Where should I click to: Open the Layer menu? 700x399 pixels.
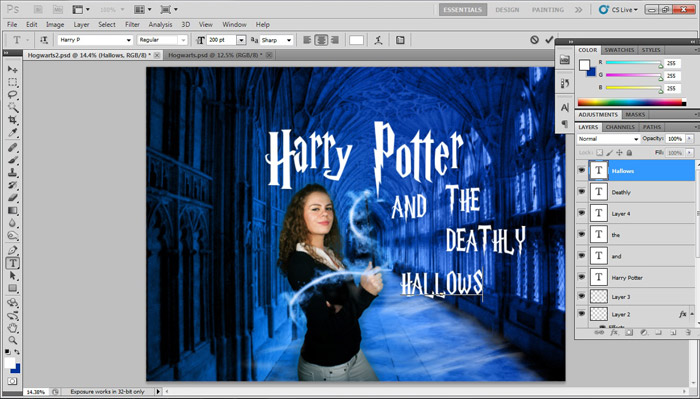coord(81,25)
